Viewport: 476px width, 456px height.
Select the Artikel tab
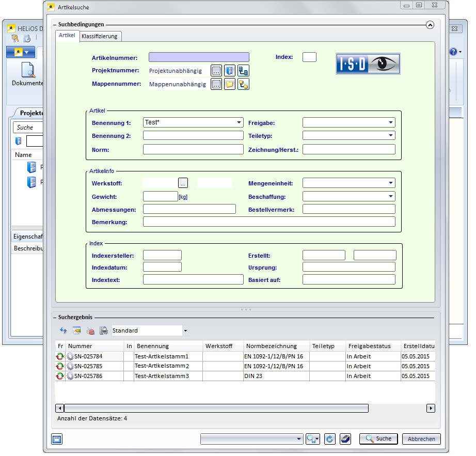click(x=67, y=36)
